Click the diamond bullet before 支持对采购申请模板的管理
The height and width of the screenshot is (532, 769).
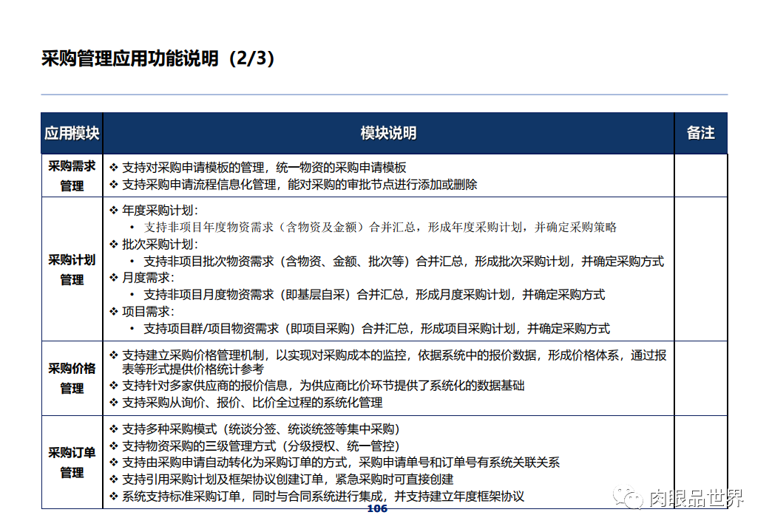[x=113, y=167]
